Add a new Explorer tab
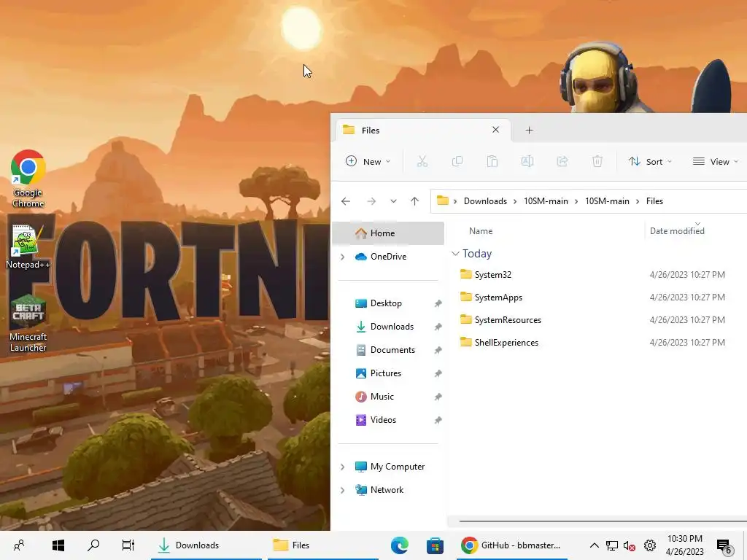The width and height of the screenshot is (747, 560). tap(530, 130)
